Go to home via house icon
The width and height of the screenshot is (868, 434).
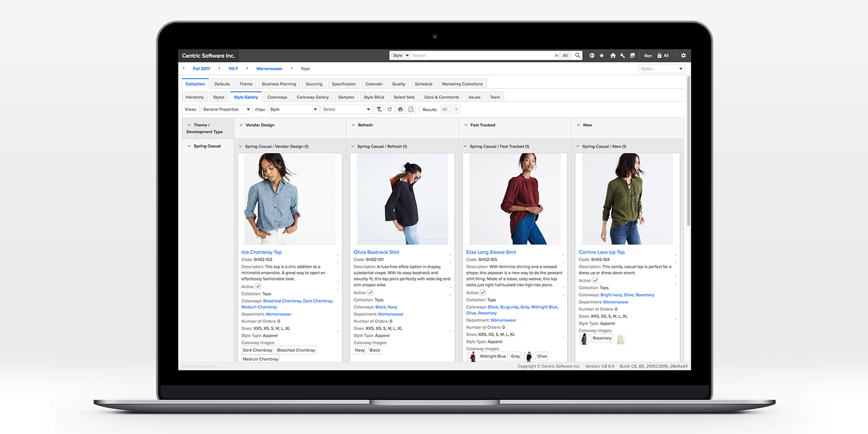[x=612, y=55]
